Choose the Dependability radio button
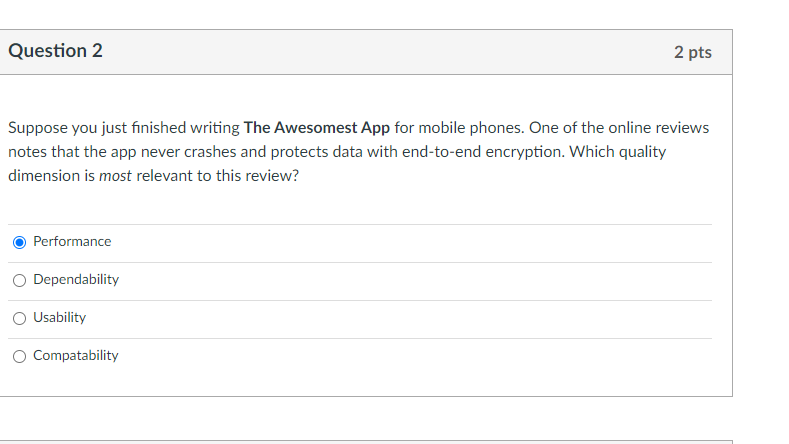The width and height of the screenshot is (789, 444). pyautogui.click(x=20, y=280)
